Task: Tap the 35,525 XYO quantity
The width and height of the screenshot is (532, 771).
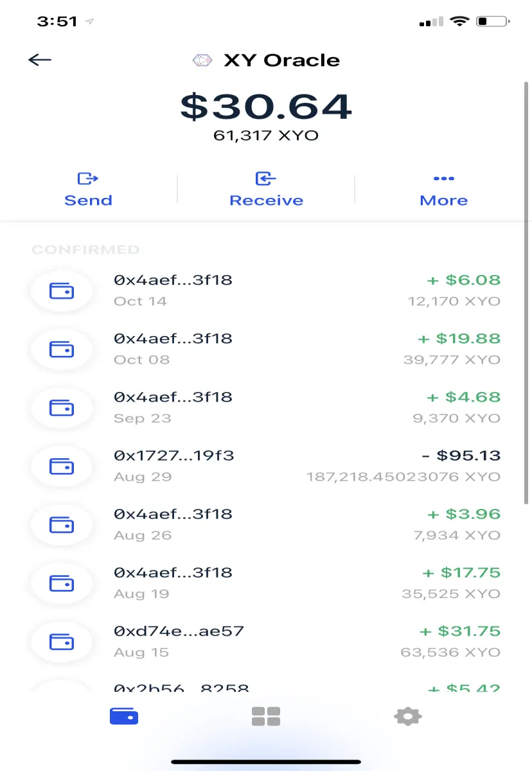Action: (x=451, y=594)
